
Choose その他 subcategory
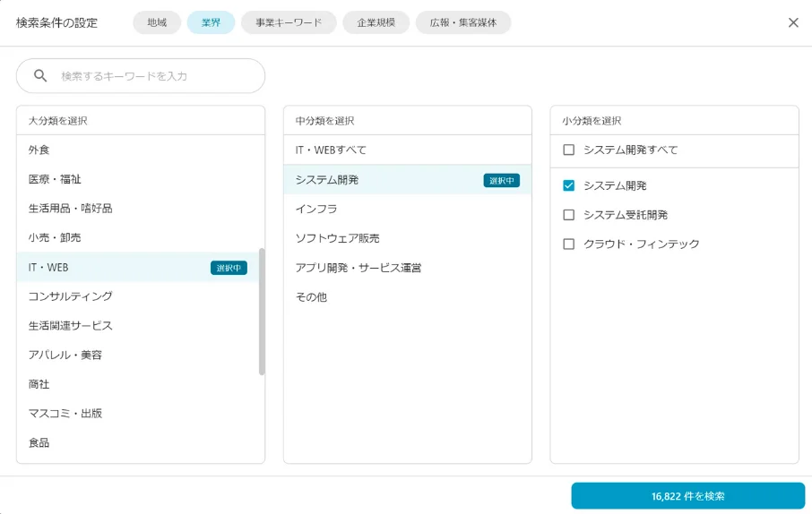tap(408, 297)
